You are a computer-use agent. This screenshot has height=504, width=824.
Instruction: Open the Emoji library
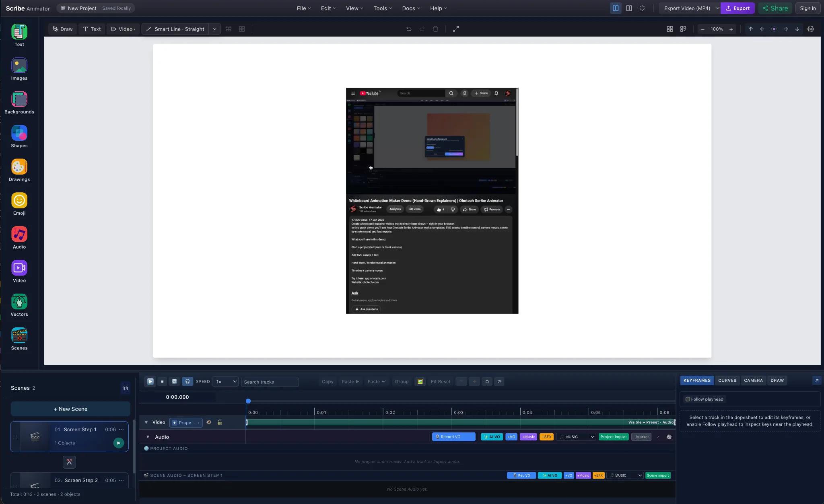pyautogui.click(x=19, y=204)
